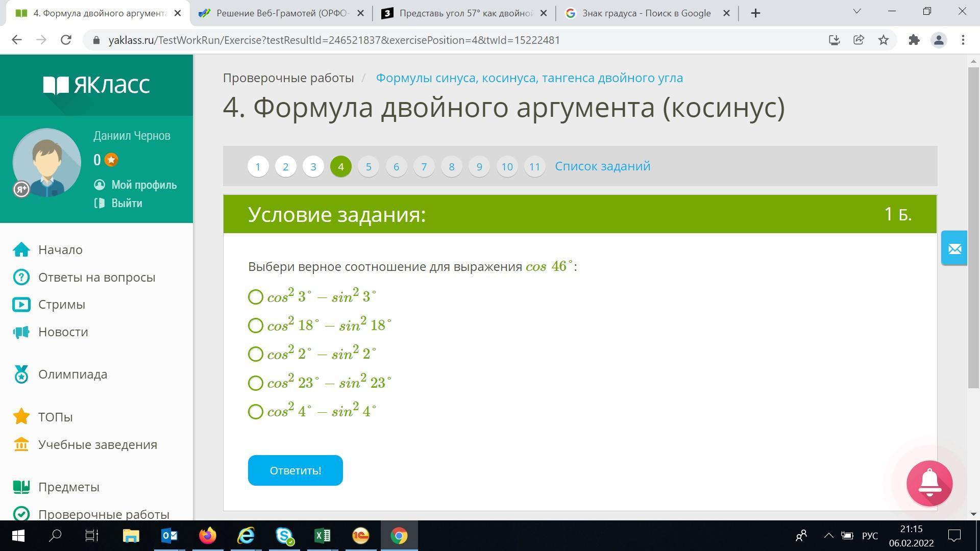The width and height of the screenshot is (980, 551).
Task: Go to exercise number 5
Action: 369,167
